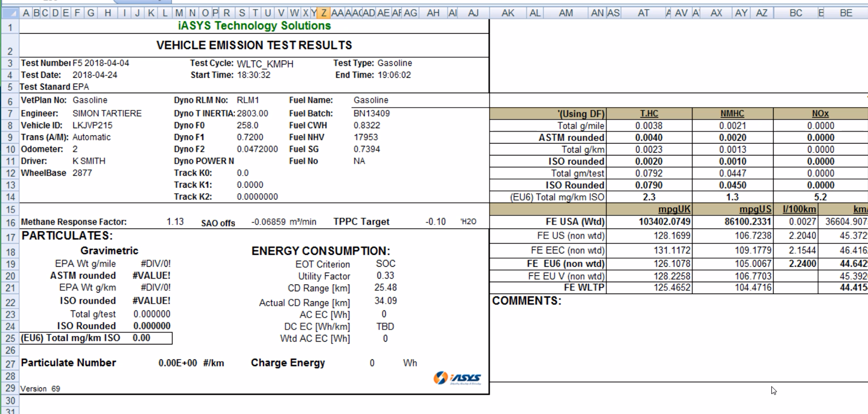Select vehicle ID 'LKJVP215'
The width and height of the screenshot is (868, 414).
93,125
